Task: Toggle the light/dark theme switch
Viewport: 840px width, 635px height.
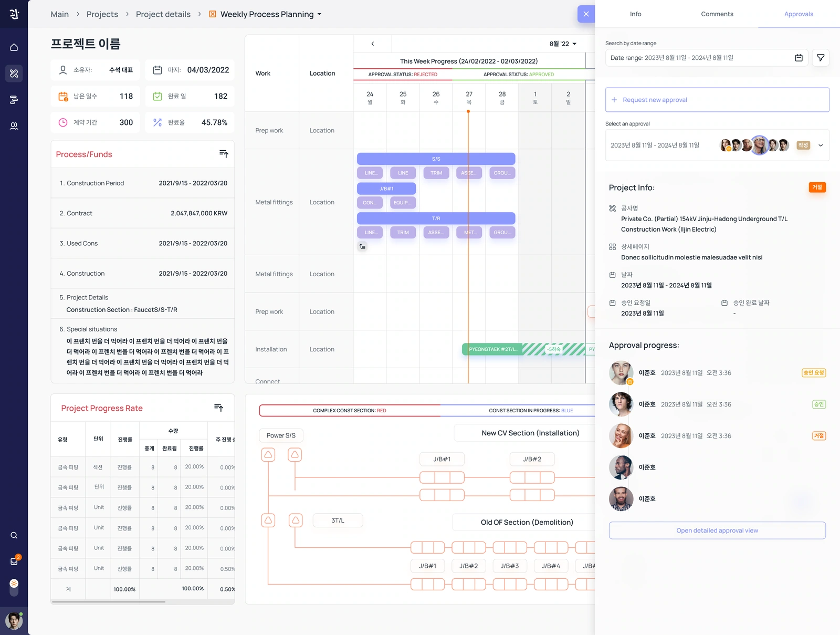Action: point(14,587)
